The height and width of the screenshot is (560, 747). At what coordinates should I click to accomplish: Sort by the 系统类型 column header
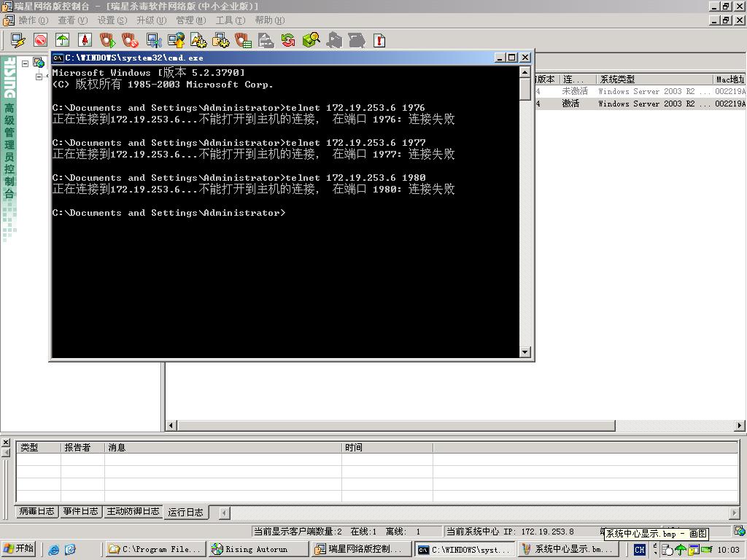(x=654, y=79)
